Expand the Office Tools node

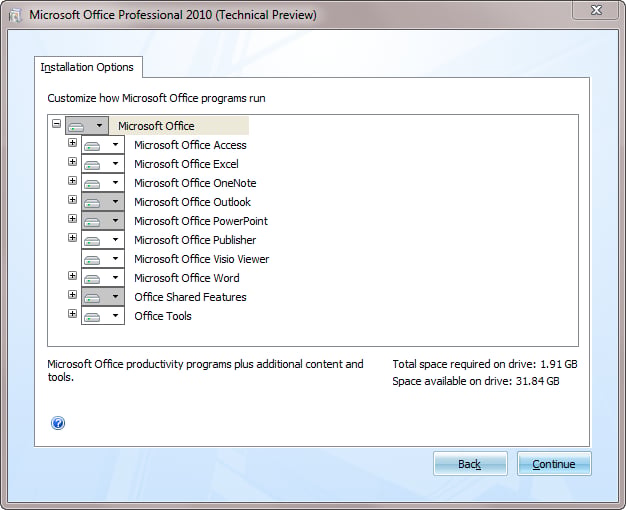pos(72,314)
